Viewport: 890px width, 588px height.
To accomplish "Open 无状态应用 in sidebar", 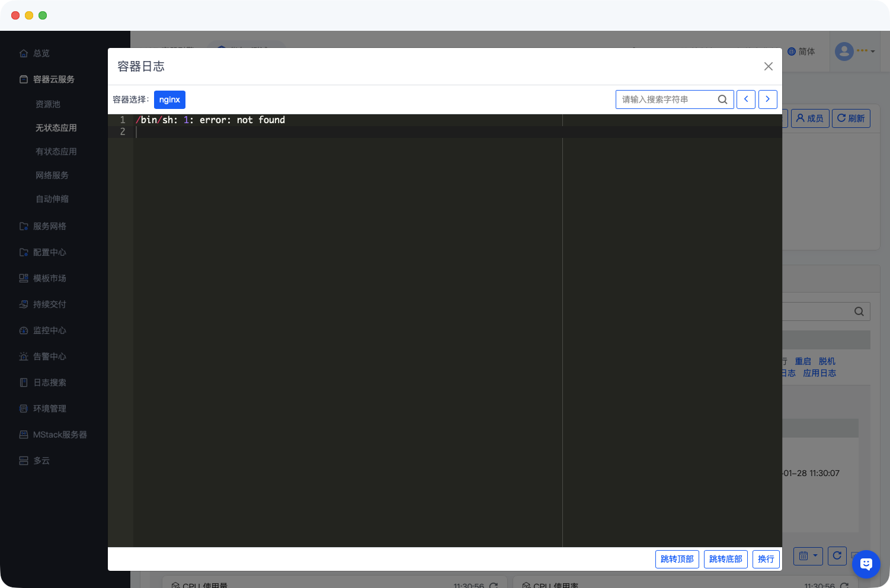I will point(56,128).
